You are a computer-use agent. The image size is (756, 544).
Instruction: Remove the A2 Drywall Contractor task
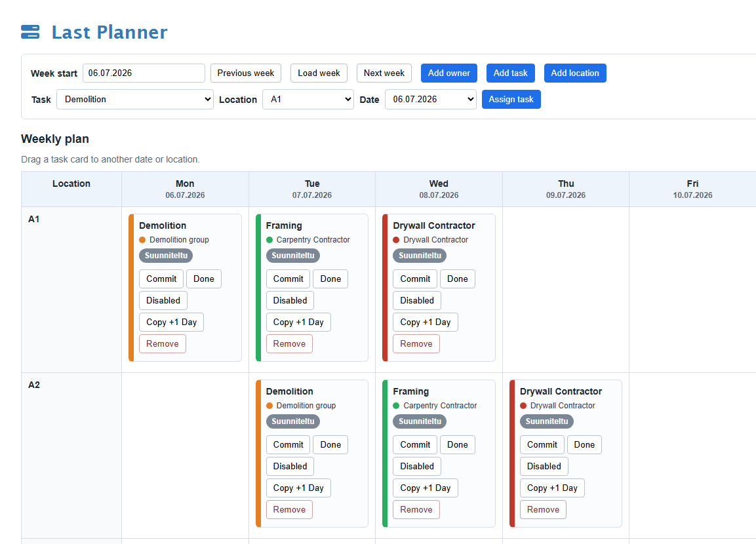tap(543, 510)
